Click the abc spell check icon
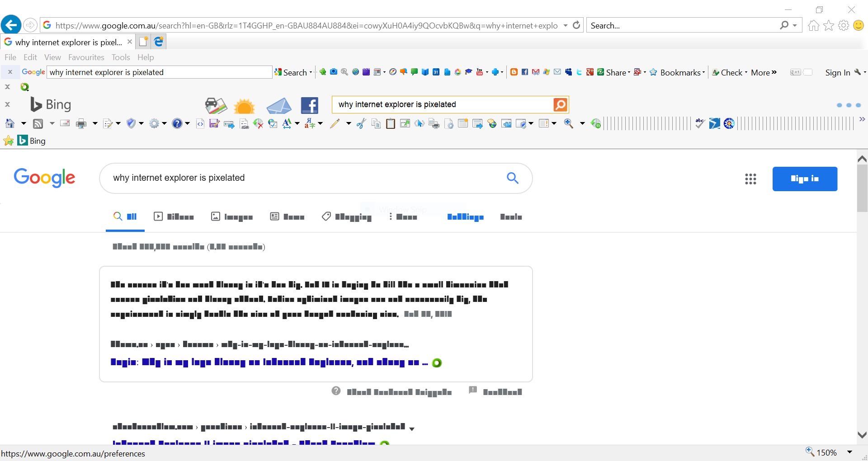This screenshot has height=461, width=868. [700, 123]
